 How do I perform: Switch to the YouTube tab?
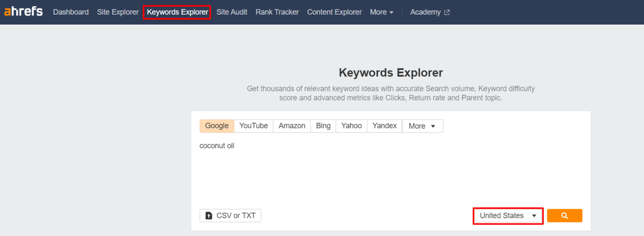click(254, 126)
